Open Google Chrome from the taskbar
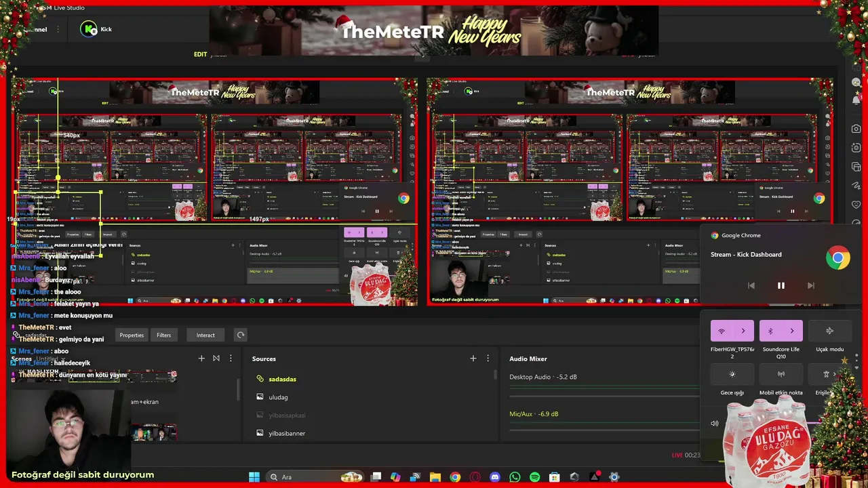This screenshot has height=488, width=868. coord(455,477)
